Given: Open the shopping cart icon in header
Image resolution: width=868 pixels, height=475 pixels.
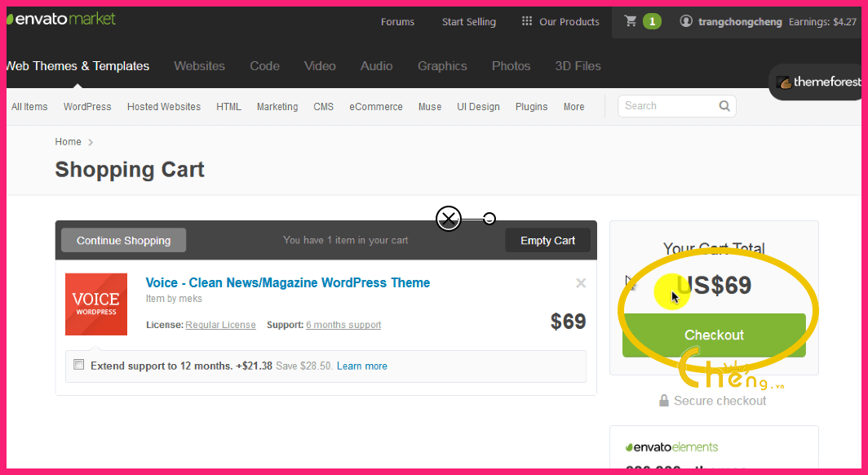Looking at the screenshot, I should point(631,21).
